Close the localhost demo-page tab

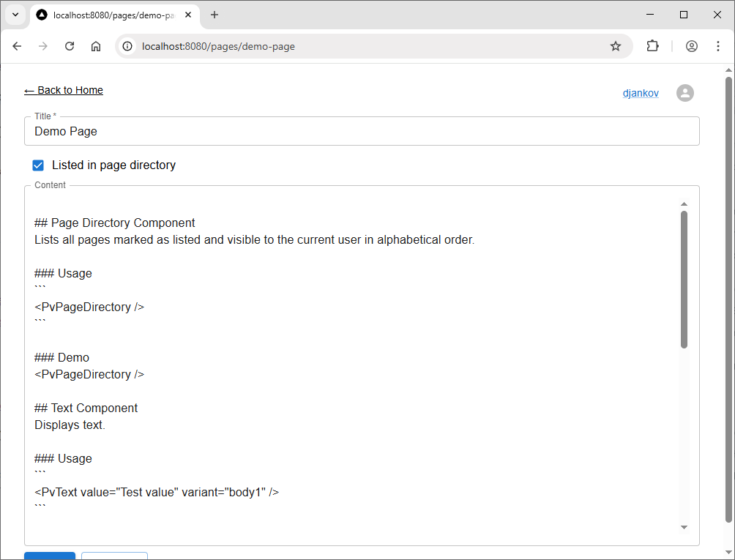(189, 15)
